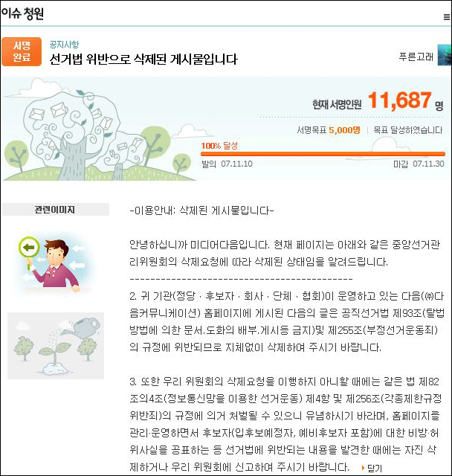Click the 서명목표 5,000명 goal text
The image size is (452, 476).
click(329, 130)
